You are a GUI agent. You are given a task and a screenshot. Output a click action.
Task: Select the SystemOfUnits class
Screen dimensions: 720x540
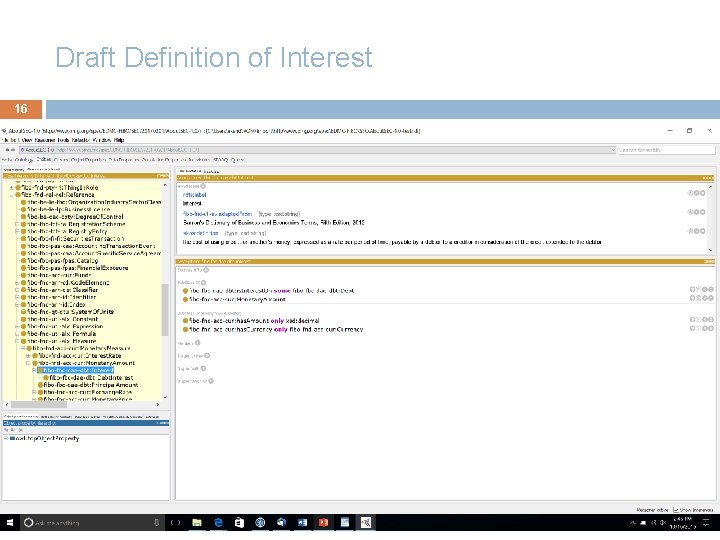(70, 312)
